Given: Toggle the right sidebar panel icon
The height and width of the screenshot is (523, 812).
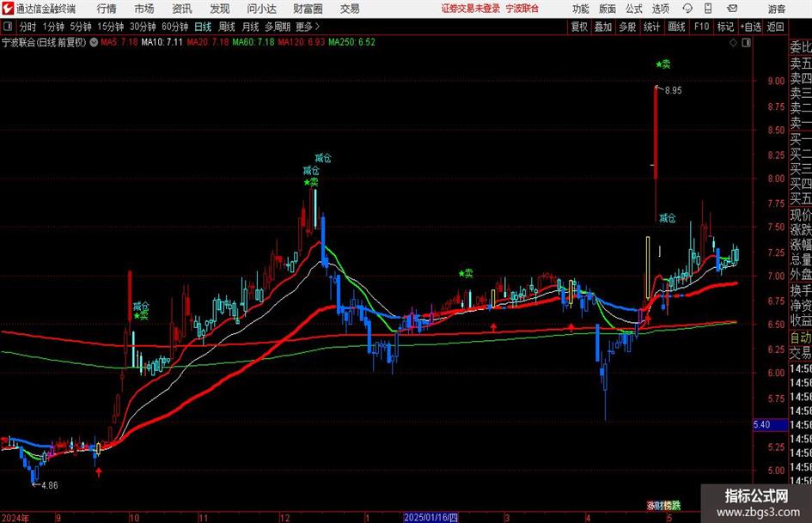Looking at the screenshot, I should 746,42.
